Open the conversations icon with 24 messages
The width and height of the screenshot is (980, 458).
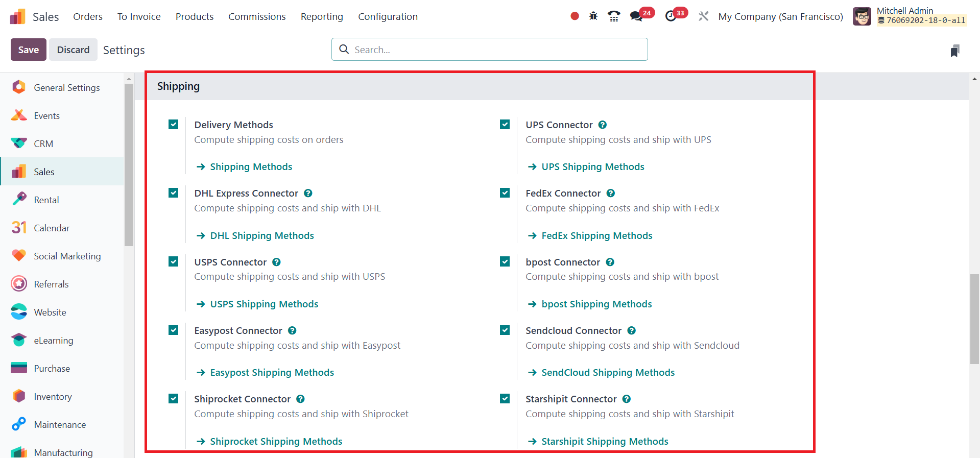click(x=636, y=16)
